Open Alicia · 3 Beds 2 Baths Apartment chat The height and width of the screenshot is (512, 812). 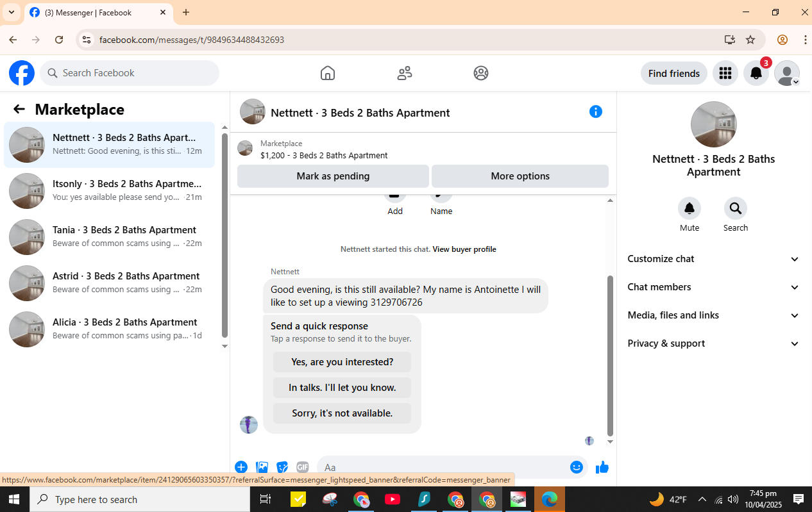pyautogui.click(x=110, y=329)
